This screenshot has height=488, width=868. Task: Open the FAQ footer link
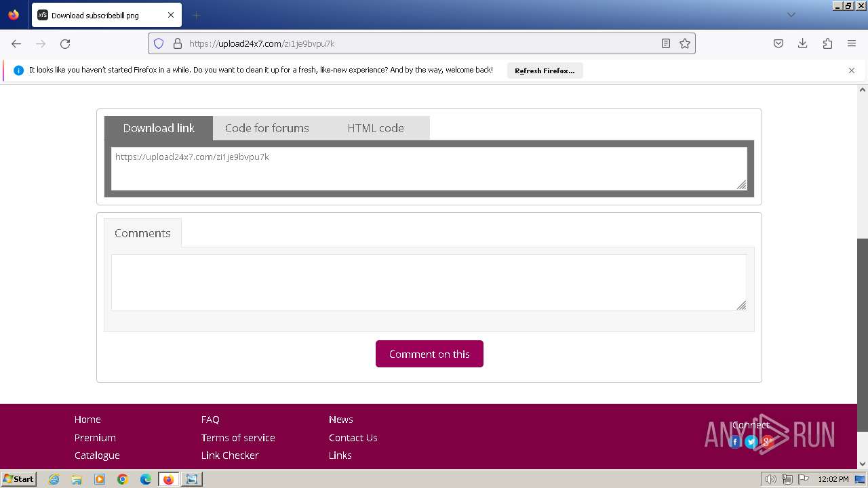(210, 420)
